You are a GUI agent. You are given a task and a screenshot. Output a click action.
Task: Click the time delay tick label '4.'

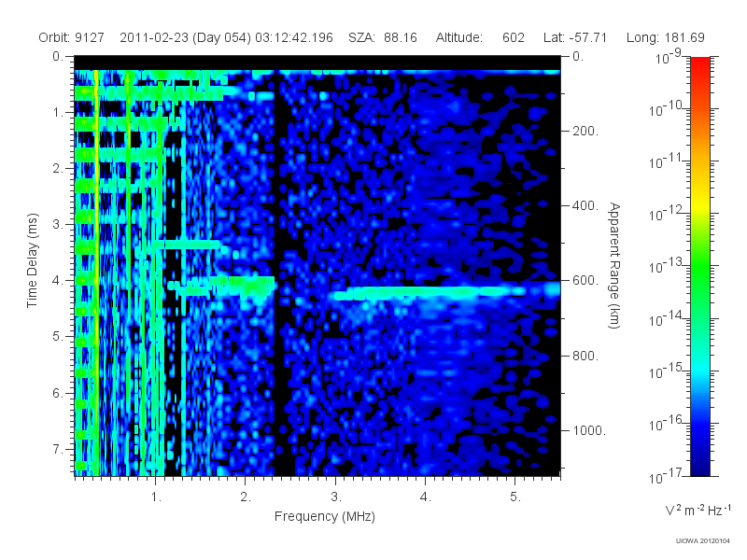[58, 281]
